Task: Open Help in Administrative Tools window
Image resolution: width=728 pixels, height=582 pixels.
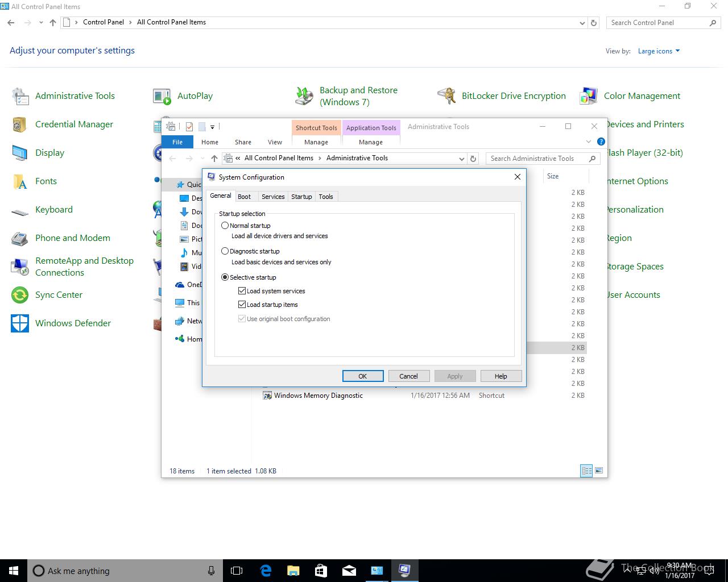Action: [601, 142]
